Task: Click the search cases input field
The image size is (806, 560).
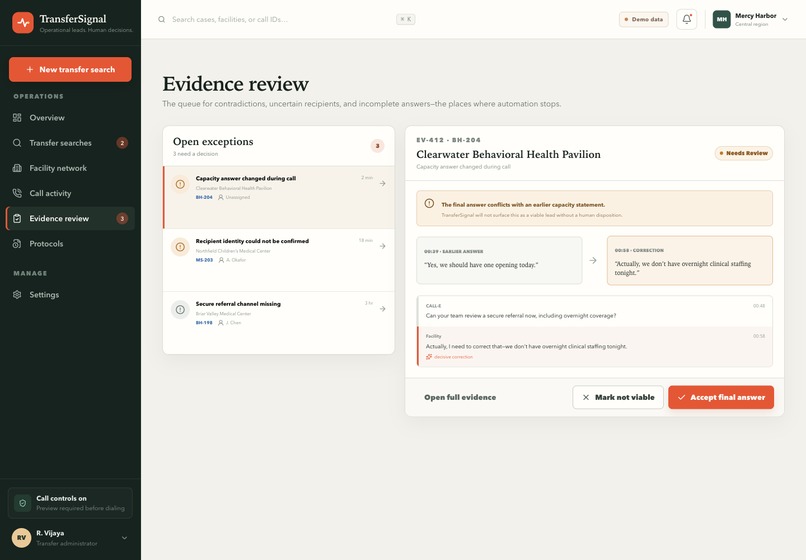Action: coord(286,20)
